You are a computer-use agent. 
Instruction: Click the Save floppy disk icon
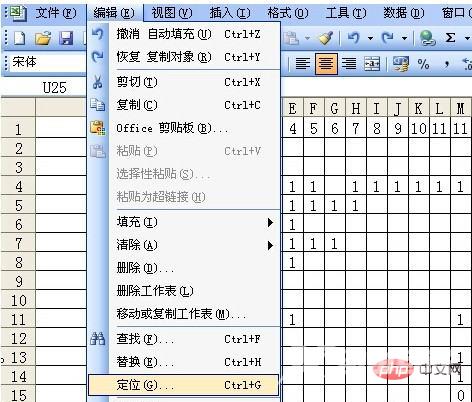click(66, 38)
